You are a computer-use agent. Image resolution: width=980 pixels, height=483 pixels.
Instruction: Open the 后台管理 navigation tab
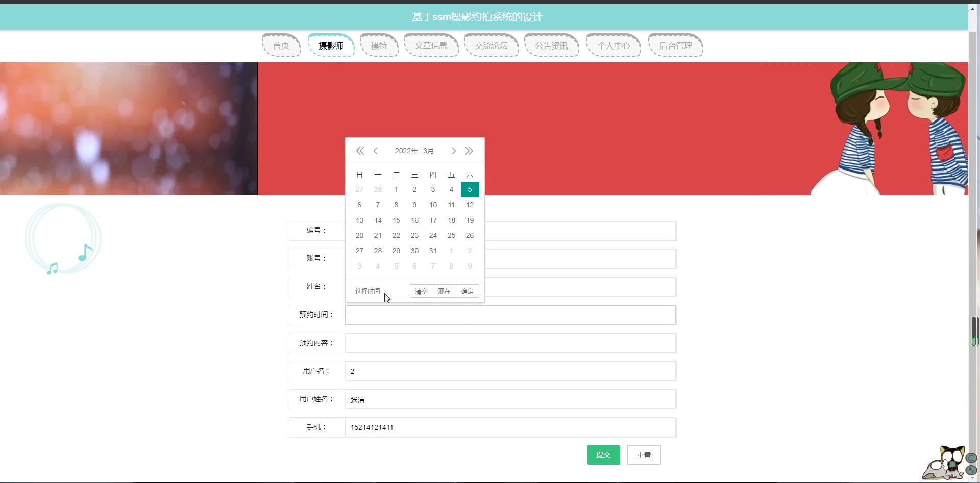[676, 45]
